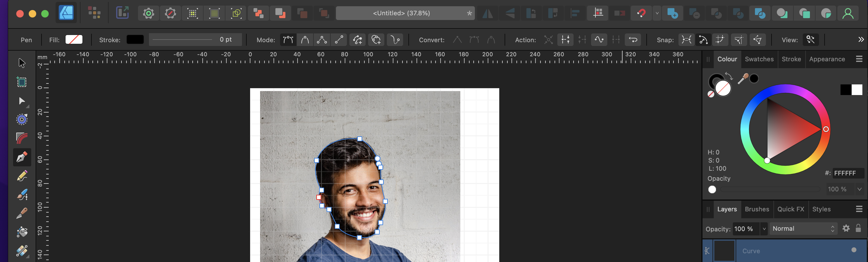
Task: Expand context toolbar overflow chevrons
Action: [x=861, y=39]
